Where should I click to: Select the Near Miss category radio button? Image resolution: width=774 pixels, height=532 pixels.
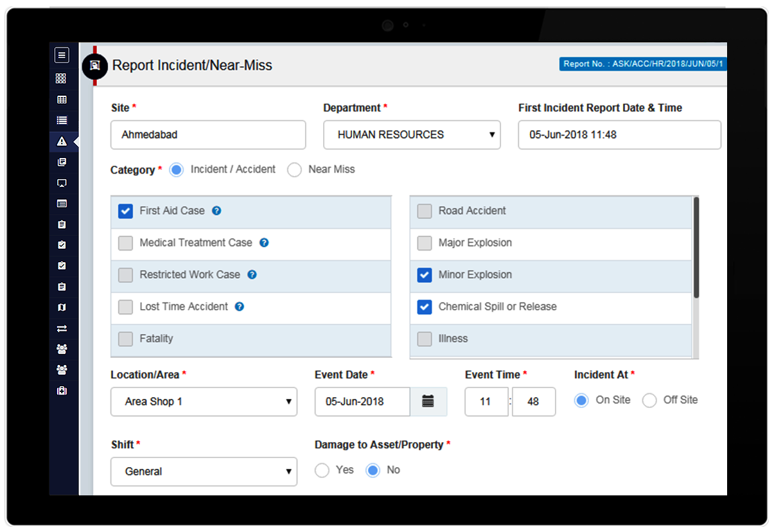tap(294, 170)
